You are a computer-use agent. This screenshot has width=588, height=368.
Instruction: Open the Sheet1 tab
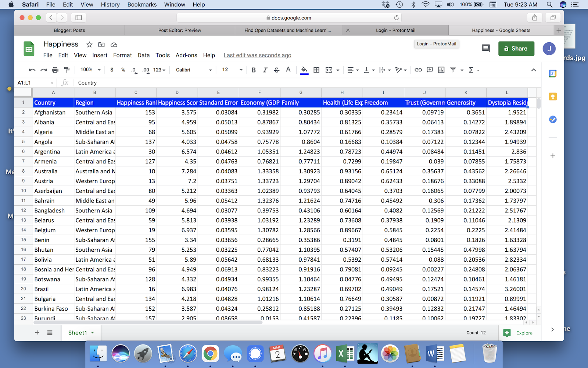pos(81,333)
